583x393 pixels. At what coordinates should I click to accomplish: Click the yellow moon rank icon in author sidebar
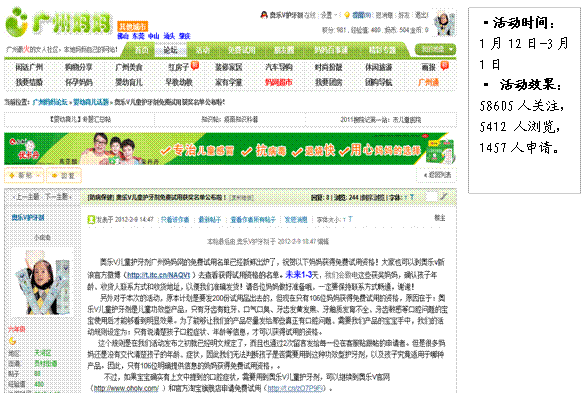[x=12, y=341]
